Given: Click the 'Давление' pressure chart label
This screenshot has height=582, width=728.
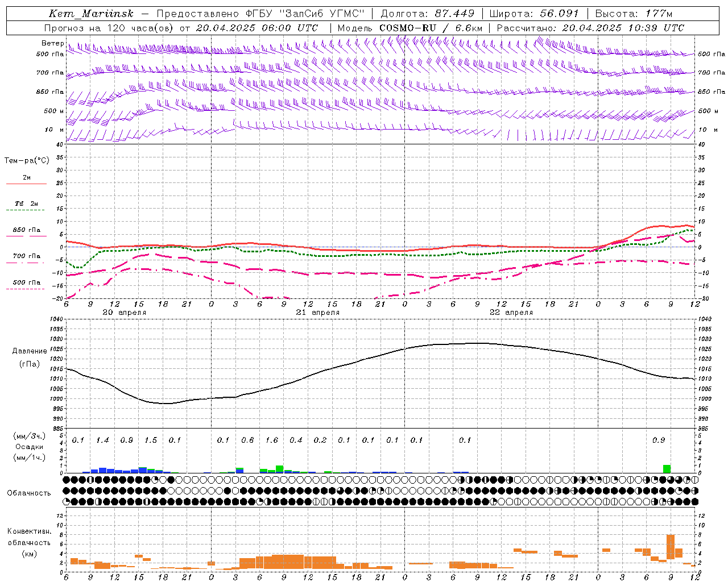Looking at the screenshot, I should [30, 351].
